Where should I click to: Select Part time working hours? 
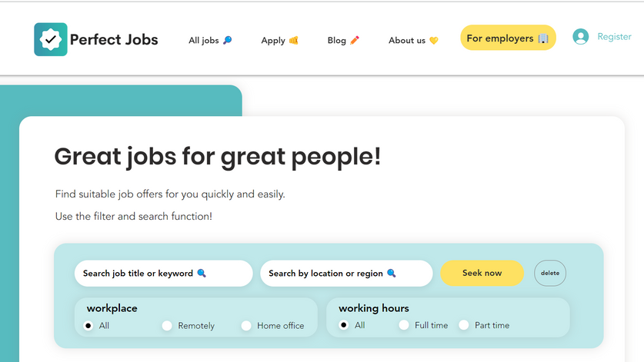pos(464,326)
